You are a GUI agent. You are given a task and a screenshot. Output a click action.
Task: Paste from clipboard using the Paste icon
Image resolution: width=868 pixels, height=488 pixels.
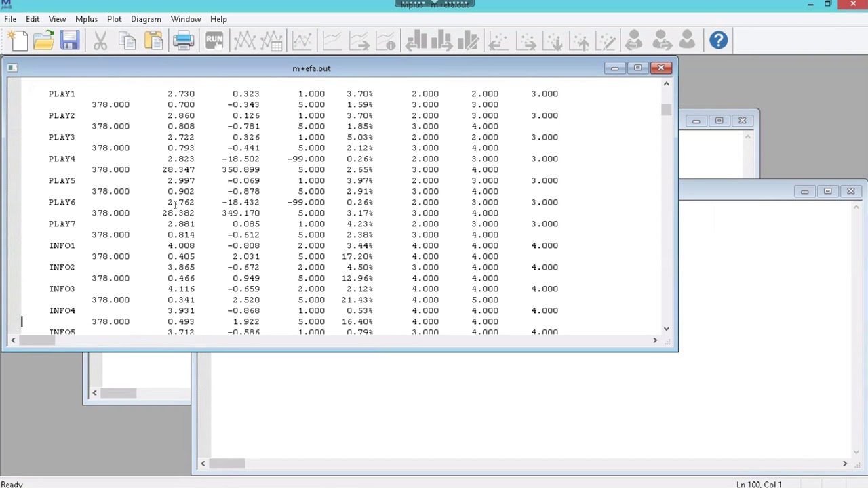[153, 41]
